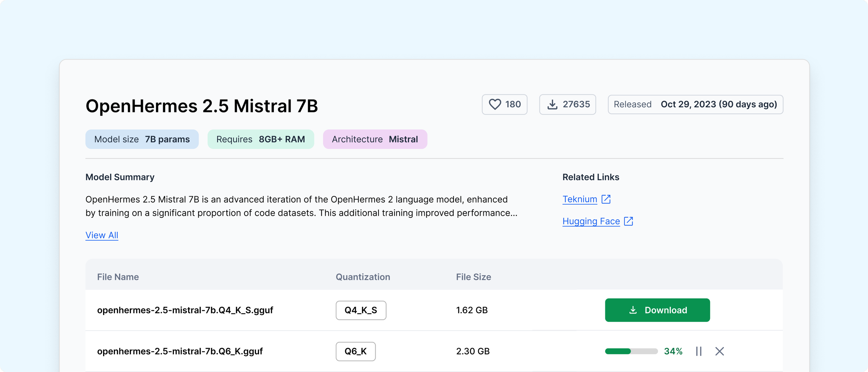This screenshot has width=868, height=372.
Task: Expand the model summary with View All
Action: pyautogui.click(x=102, y=235)
